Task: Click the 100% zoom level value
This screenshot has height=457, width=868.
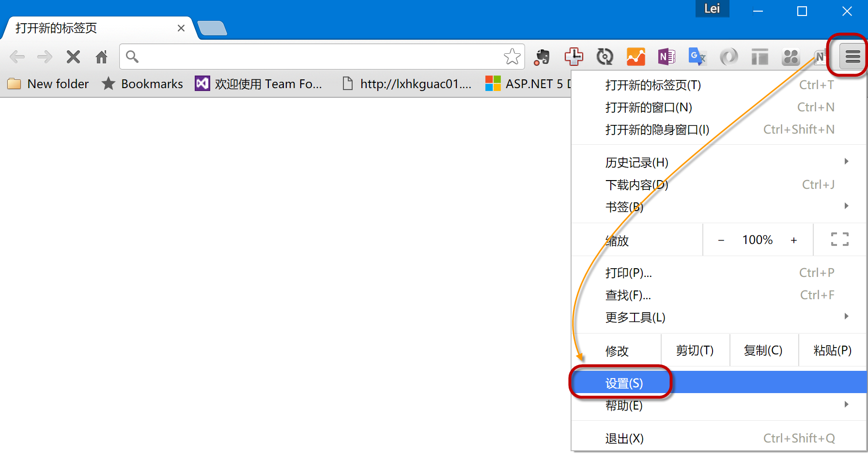Action: (x=758, y=240)
